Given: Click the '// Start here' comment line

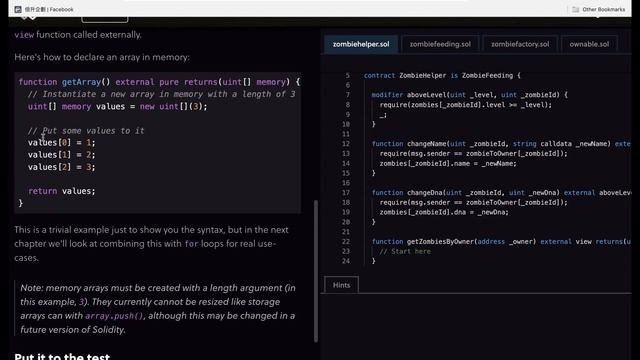Looking at the screenshot, I should pyautogui.click(x=405, y=251).
